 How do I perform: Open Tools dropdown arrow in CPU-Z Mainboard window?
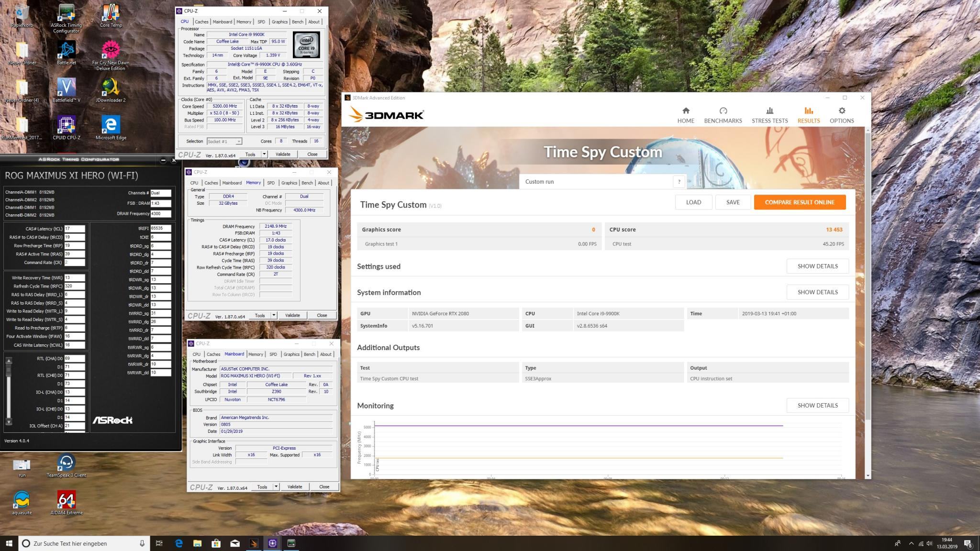pos(276,486)
